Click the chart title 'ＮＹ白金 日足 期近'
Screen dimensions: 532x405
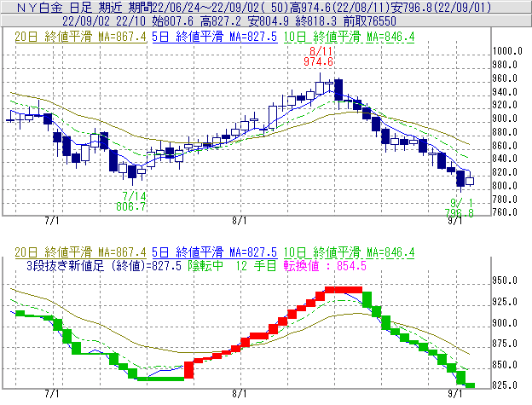pos(69,7)
